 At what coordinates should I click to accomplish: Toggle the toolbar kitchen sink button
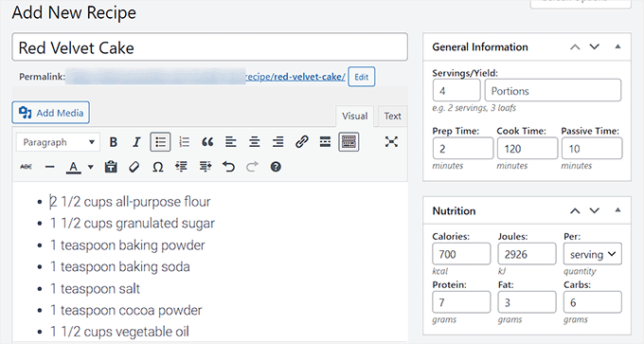click(x=349, y=142)
